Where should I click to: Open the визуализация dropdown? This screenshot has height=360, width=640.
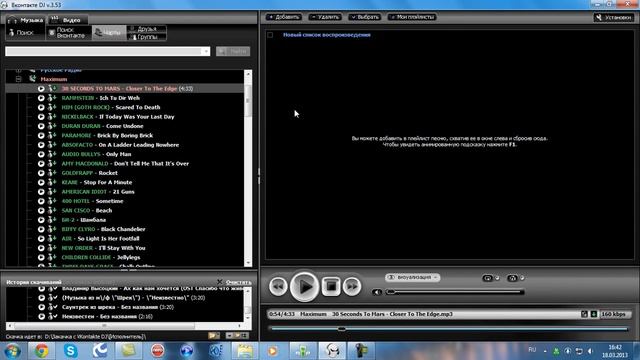click(x=412, y=278)
